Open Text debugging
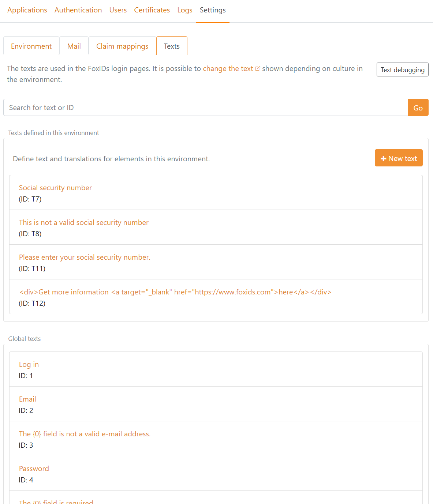Viewport: 433px width, 504px height. click(402, 69)
